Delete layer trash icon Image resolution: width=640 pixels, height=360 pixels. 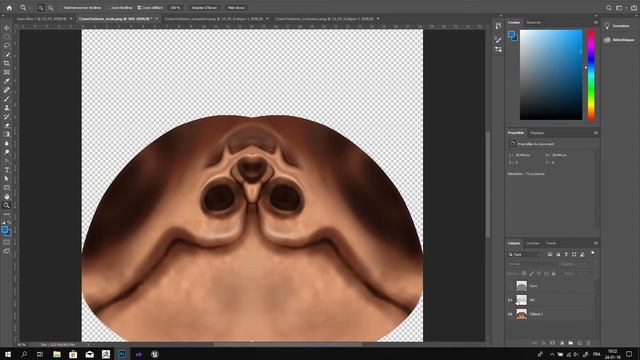coord(589,343)
